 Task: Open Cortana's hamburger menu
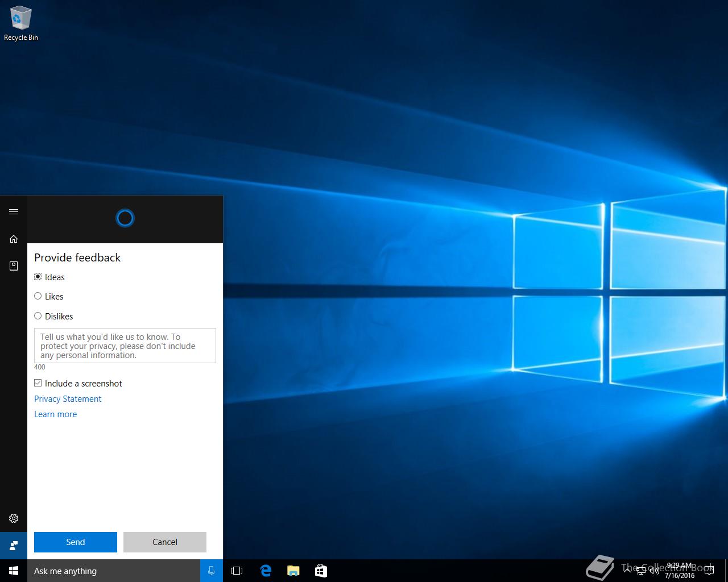tap(14, 212)
